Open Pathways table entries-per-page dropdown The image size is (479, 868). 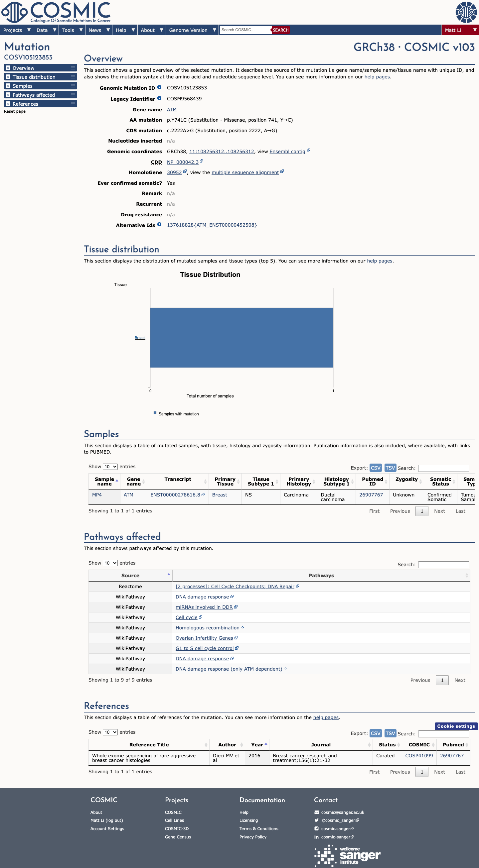click(x=110, y=563)
